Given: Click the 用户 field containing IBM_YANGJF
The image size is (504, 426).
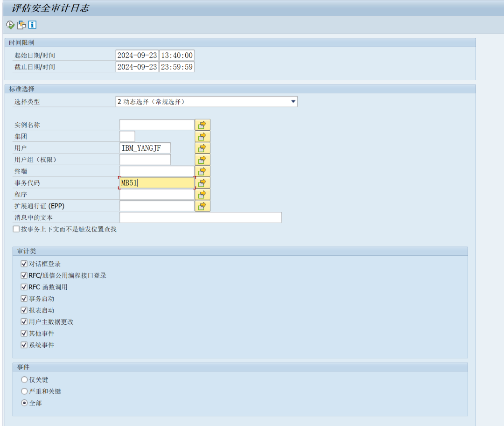Looking at the screenshot, I should [145, 148].
